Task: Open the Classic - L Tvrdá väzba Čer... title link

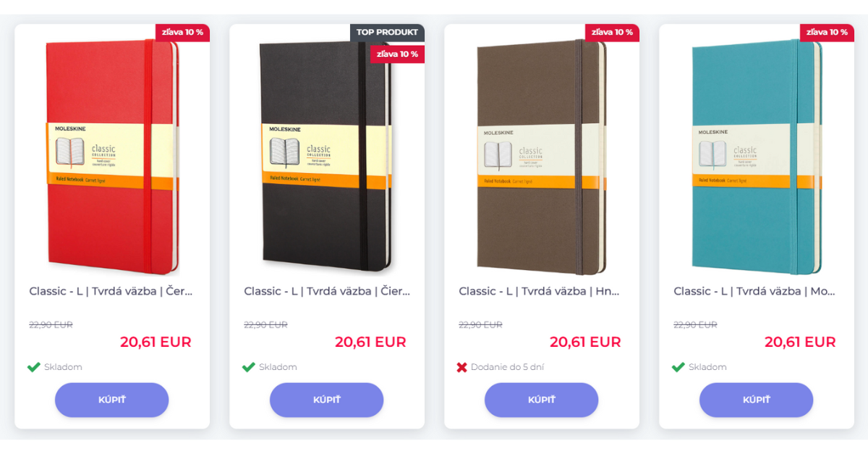Action: [x=111, y=291]
